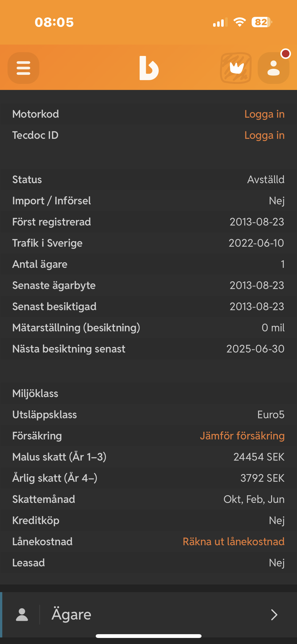Click Logga in next to Tecdoc ID

click(x=265, y=136)
